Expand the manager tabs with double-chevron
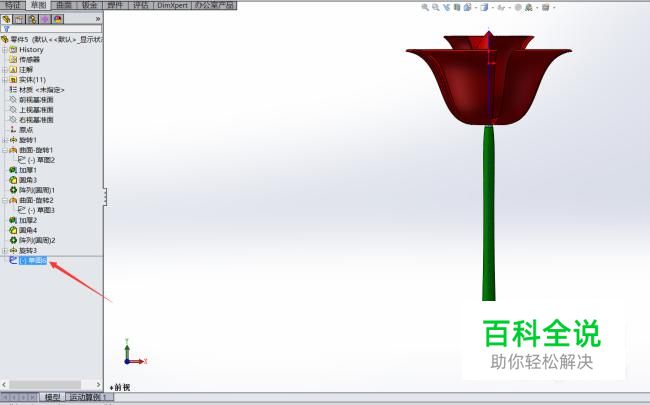Screen dimensions: 650x405 click(x=98, y=19)
